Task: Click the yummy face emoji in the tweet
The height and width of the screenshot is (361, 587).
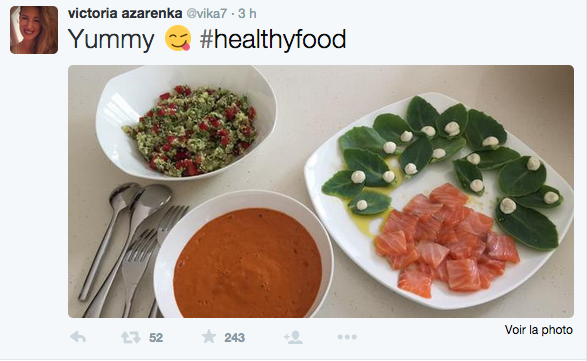Action: click(x=178, y=38)
